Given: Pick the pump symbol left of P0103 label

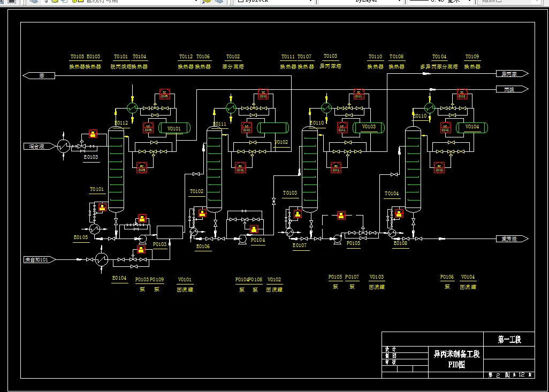Looking at the screenshot, I should click(142, 239).
